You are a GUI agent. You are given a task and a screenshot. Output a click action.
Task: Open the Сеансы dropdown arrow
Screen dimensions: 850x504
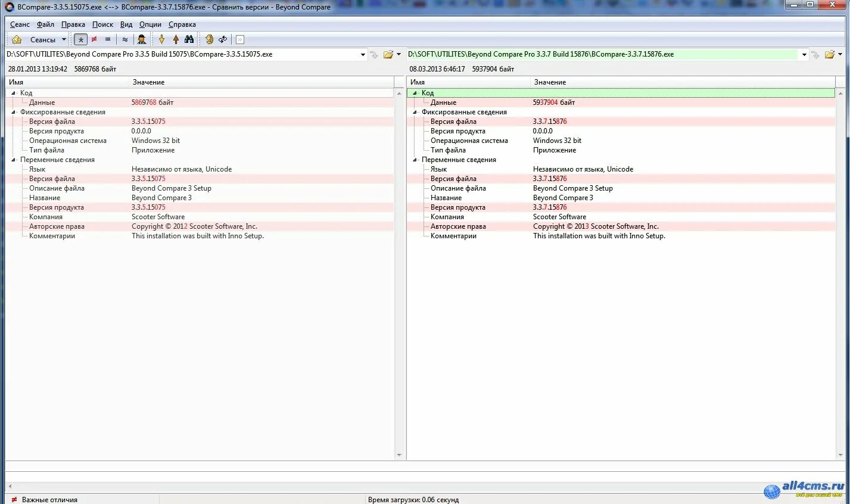click(x=64, y=40)
